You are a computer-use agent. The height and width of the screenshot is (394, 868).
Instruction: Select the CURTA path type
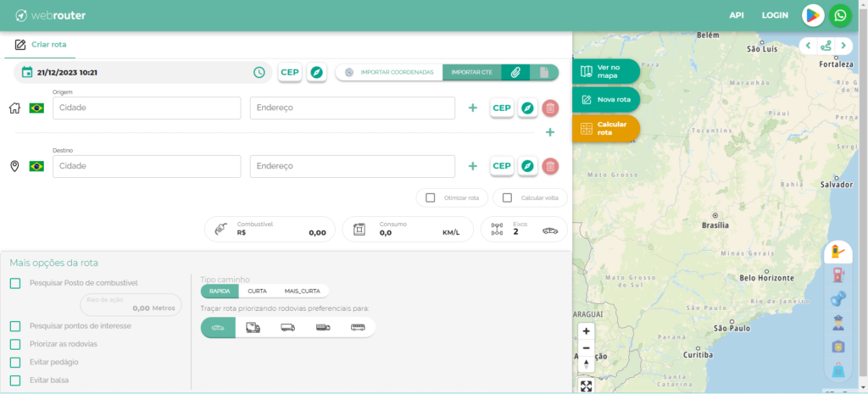tap(257, 291)
